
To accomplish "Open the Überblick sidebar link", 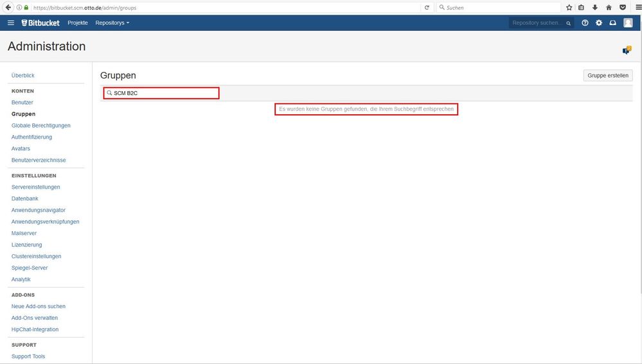I will coord(23,76).
